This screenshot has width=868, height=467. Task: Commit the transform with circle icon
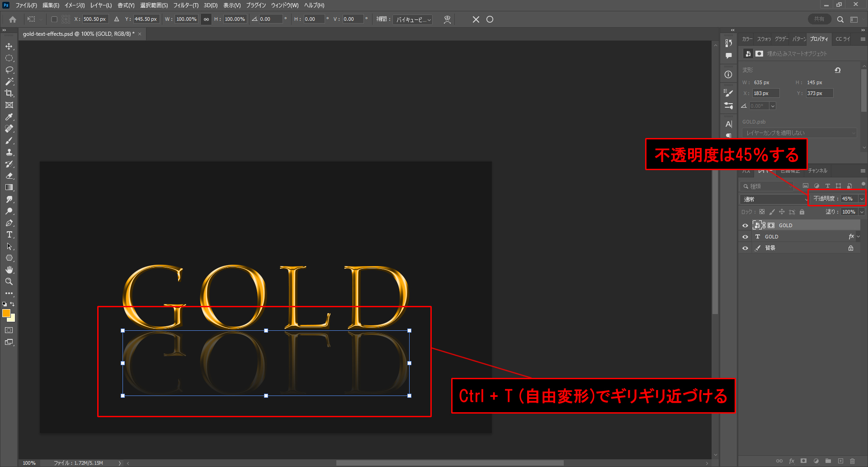coord(490,19)
